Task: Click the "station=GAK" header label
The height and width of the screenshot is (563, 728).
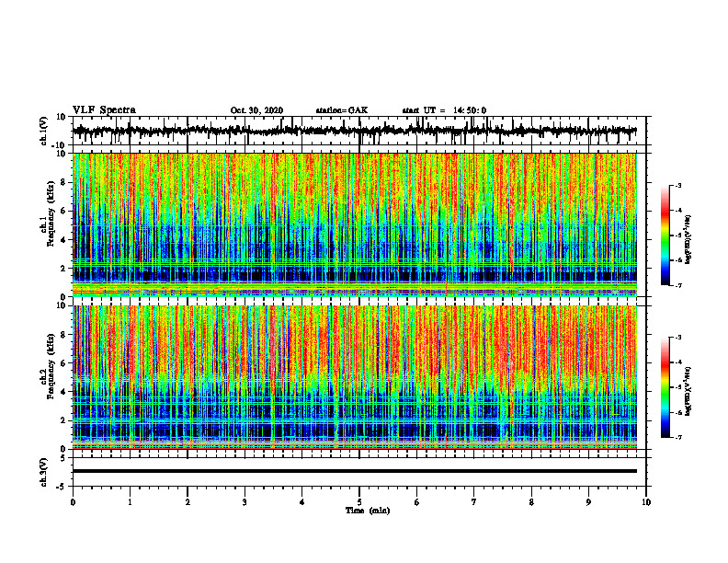Action: click(342, 110)
